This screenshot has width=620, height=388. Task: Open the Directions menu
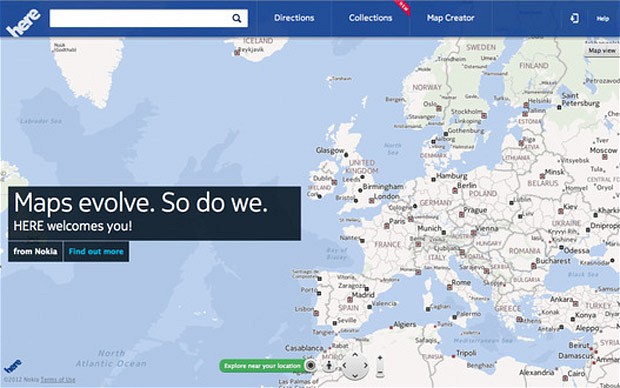[x=294, y=18]
